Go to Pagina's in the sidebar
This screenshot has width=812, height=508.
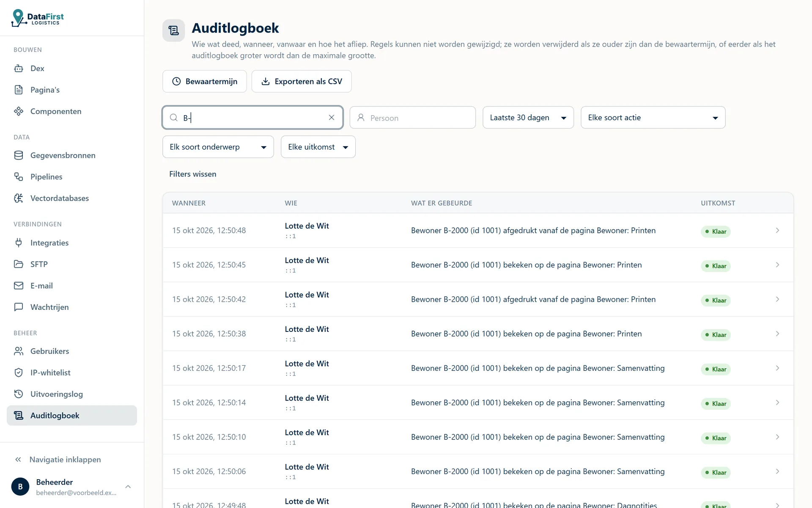[72, 90]
